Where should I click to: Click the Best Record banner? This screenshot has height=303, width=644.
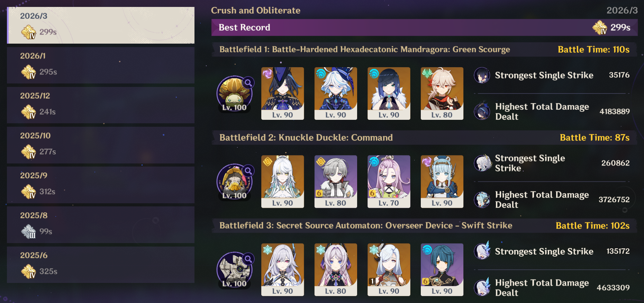(x=425, y=27)
